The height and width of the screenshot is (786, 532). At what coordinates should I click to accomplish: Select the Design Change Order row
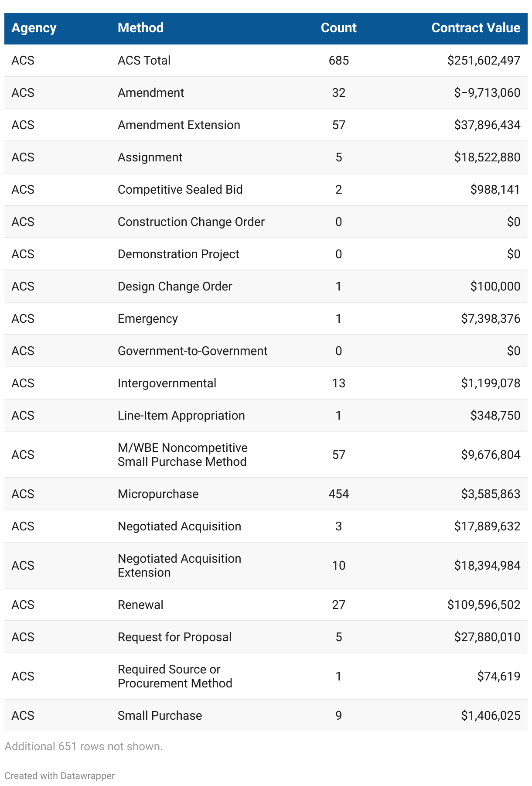point(175,286)
